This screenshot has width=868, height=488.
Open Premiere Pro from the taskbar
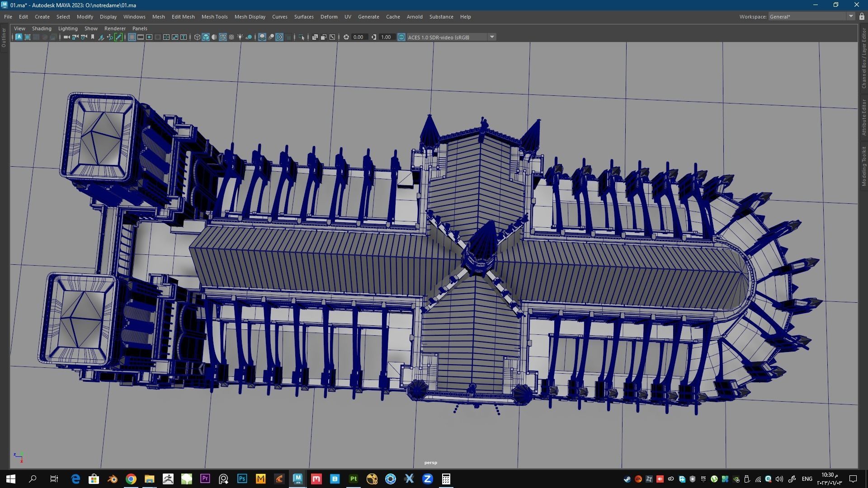(205, 479)
